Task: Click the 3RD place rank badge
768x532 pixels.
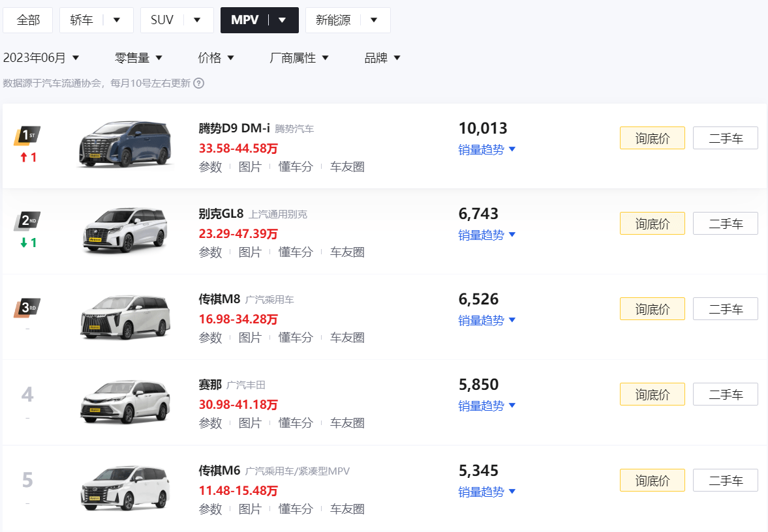Action: [x=26, y=306]
